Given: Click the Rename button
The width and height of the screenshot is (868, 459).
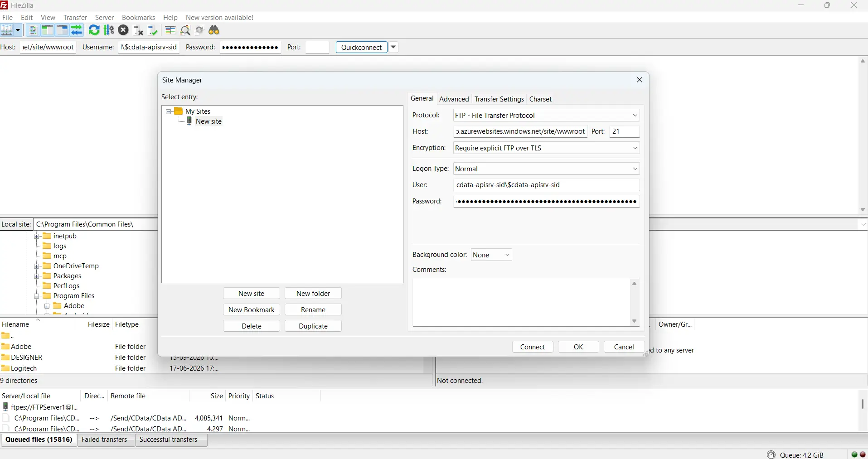Looking at the screenshot, I should tap(313, 310).
